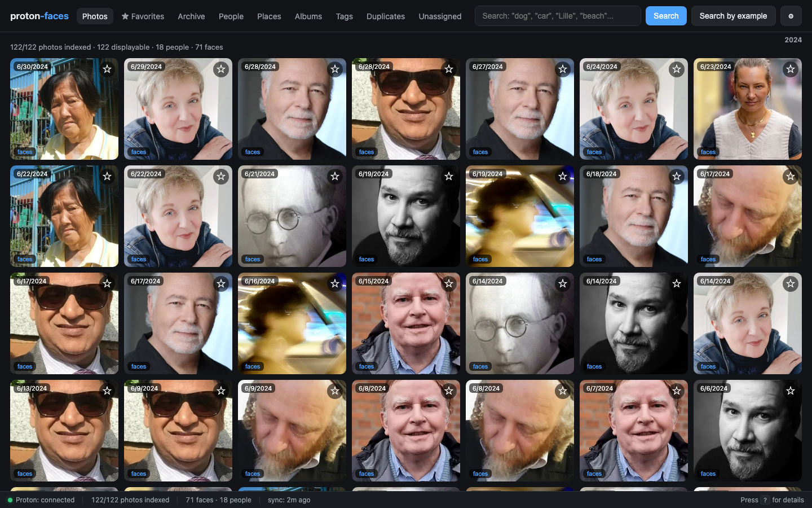Click the Search by example button

[x=733, y=16]
